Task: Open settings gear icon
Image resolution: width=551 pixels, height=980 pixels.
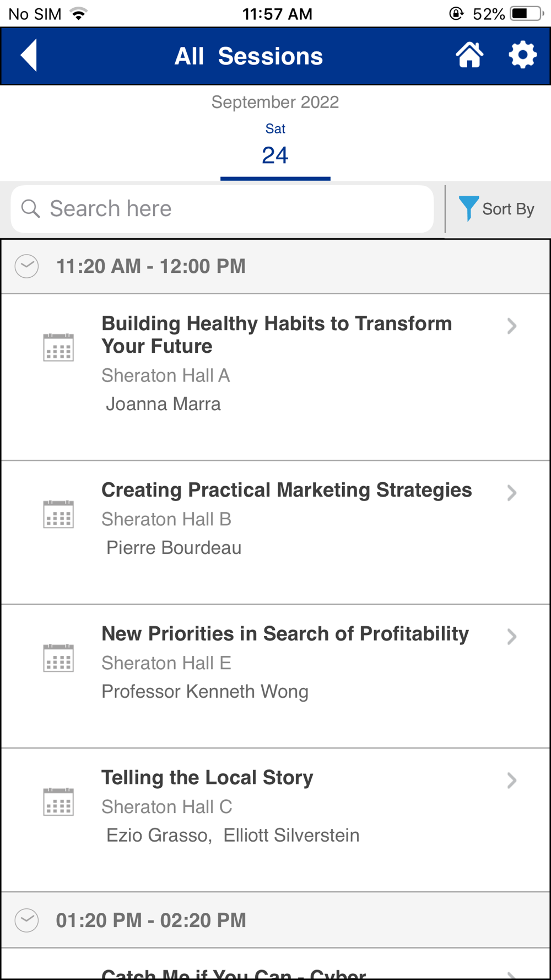Action: pos(522,55)
